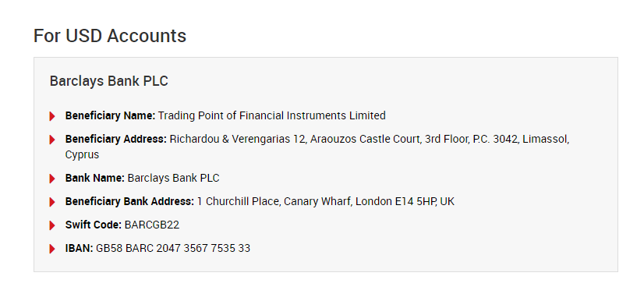Image resolution: width=644 pixels, height=294 pixels.
Task: Click the 'Trading Point of Financial Instruments Limited' text
Action: 272,115
